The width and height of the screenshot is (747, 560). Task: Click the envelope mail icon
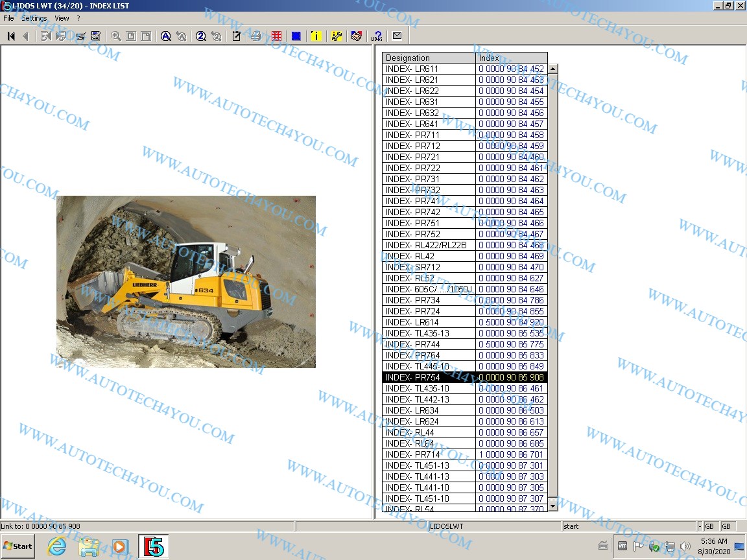[x=397, y=36]
